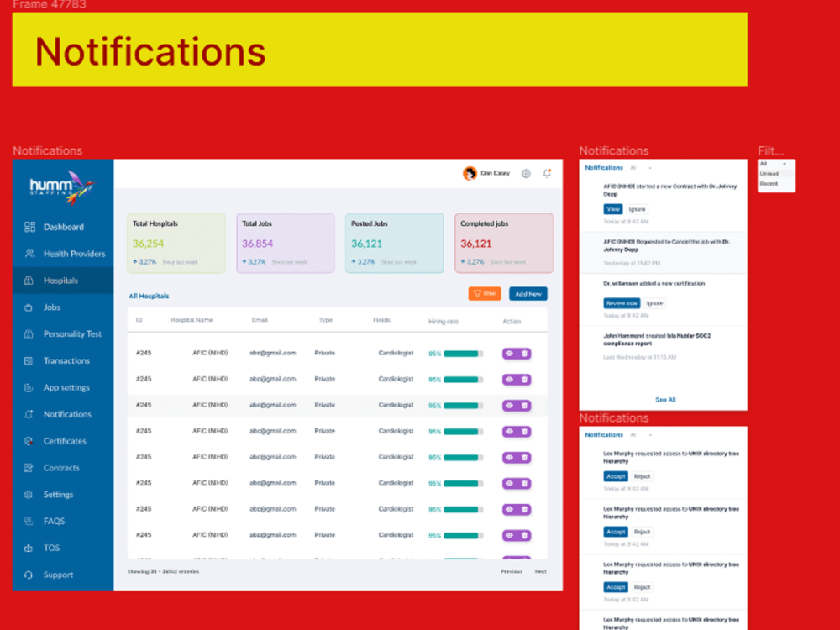840x630 pixels.
Task: Click the Review now button
Action: [x=622, y=303]
